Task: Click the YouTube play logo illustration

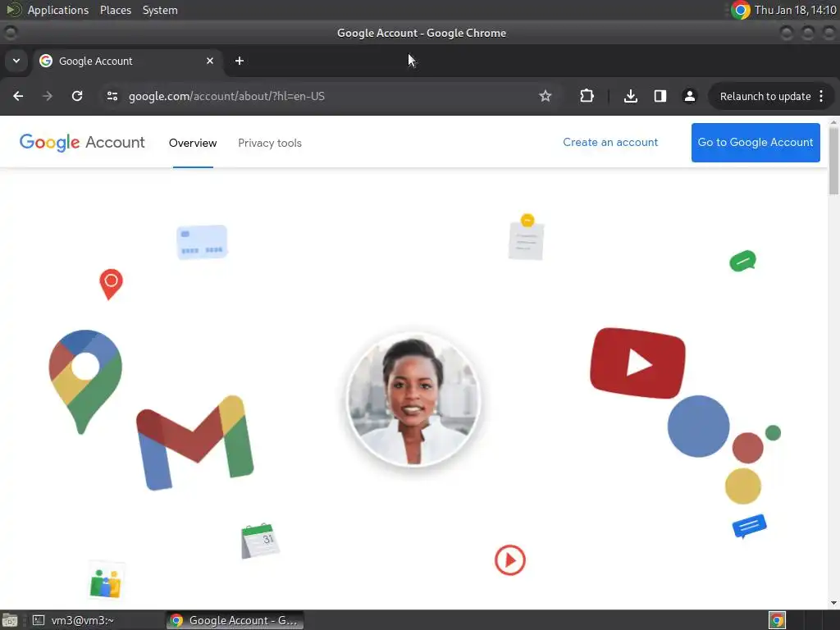Action: click(637, 363)
